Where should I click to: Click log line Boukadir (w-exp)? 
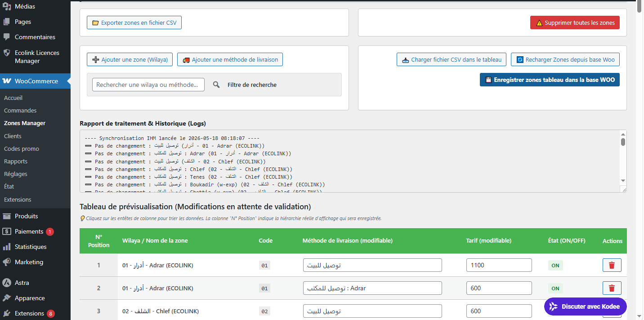(x=205, y=185)
